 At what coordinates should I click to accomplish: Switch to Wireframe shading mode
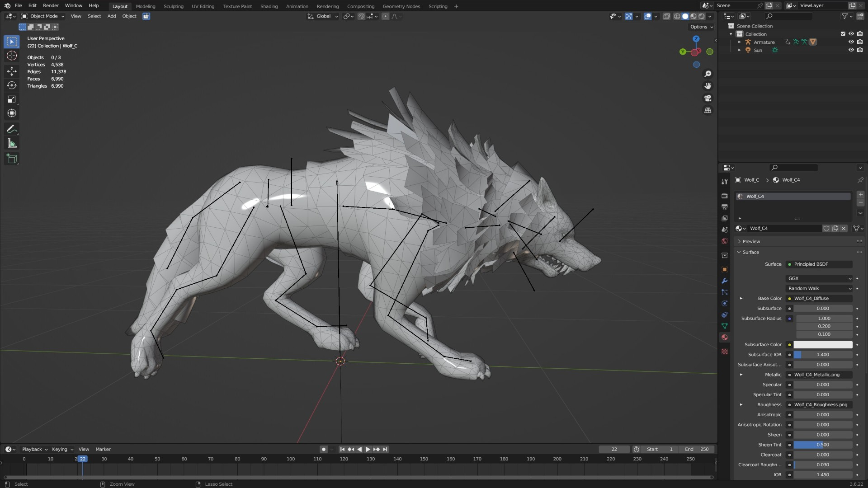pos(677,16)
